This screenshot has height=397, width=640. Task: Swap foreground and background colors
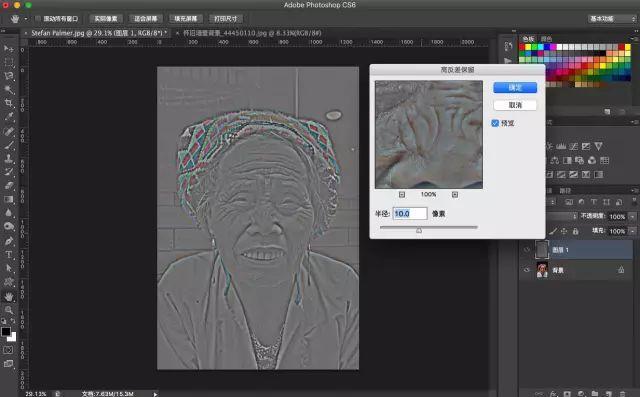13,321
